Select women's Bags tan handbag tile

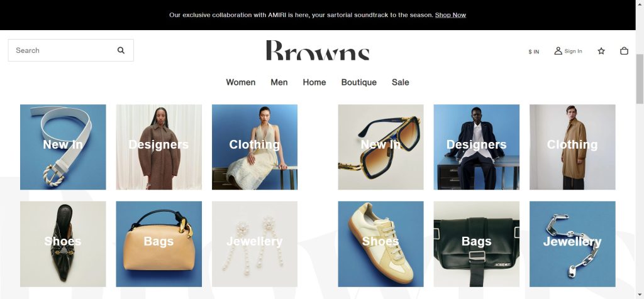pyautogui.click(x=158, y=244)
